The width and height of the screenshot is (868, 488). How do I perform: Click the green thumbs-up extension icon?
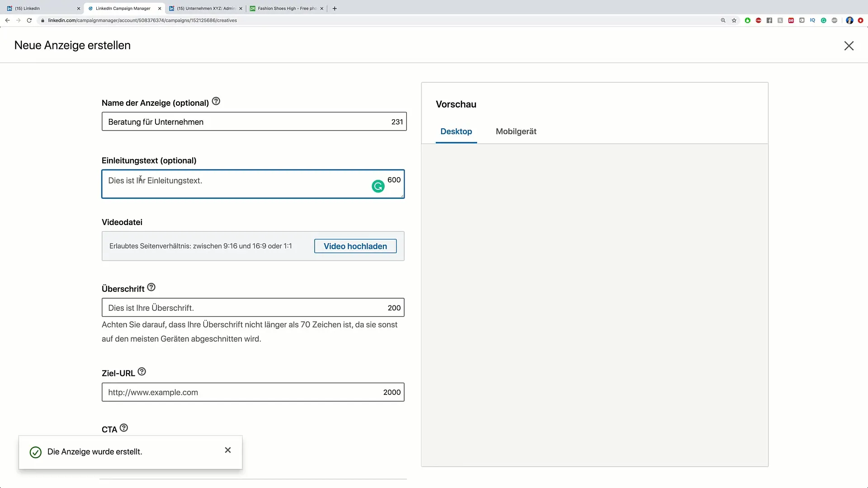point(748,20)
